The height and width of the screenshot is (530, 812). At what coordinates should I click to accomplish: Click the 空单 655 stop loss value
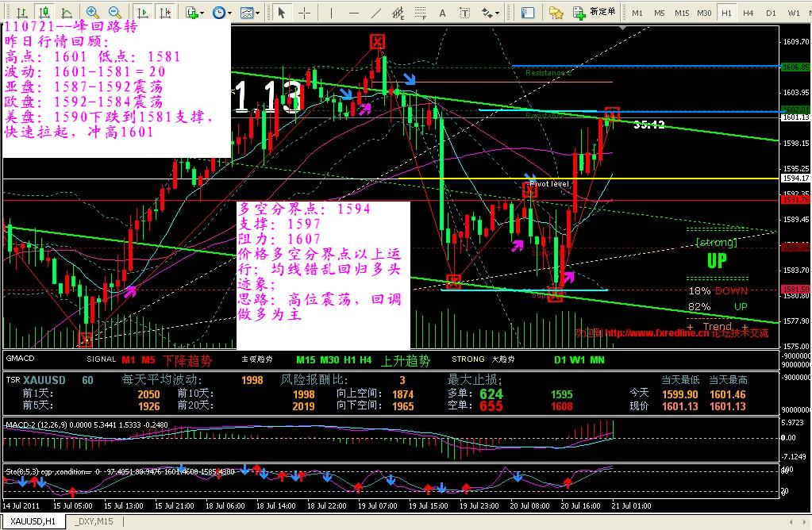[491, 406]
